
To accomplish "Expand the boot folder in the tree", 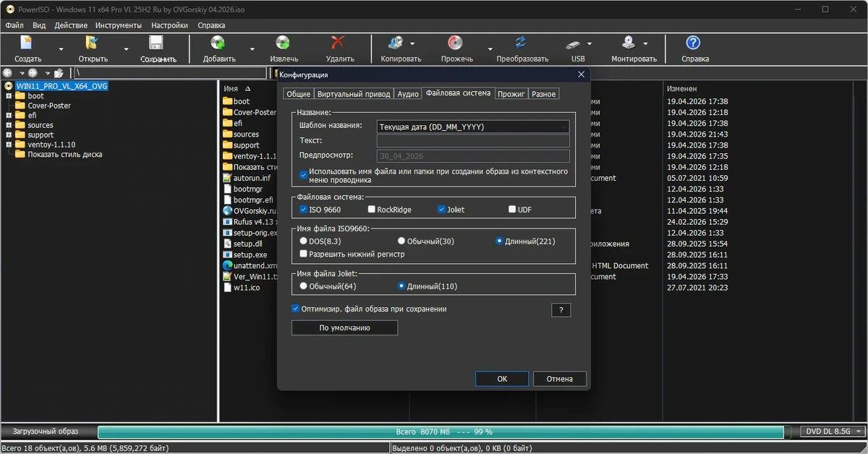I will (9, 96).
